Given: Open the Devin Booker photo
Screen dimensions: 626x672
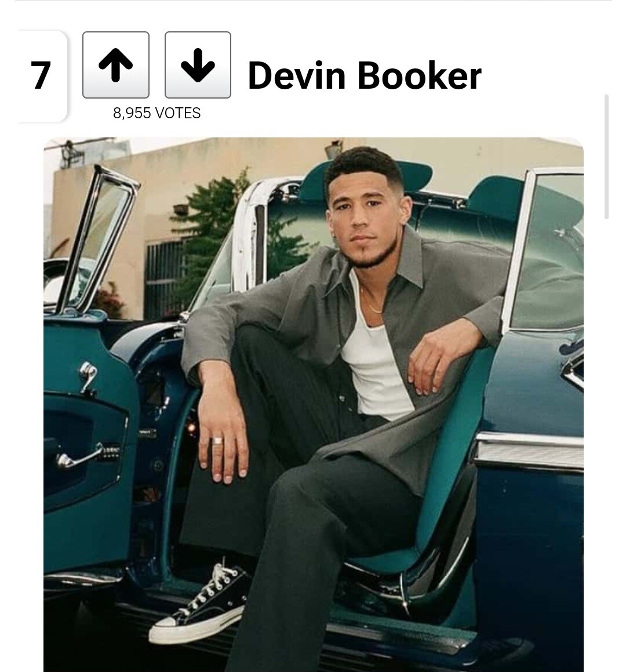Looking at the screenshot, I should tap(313, 405).
